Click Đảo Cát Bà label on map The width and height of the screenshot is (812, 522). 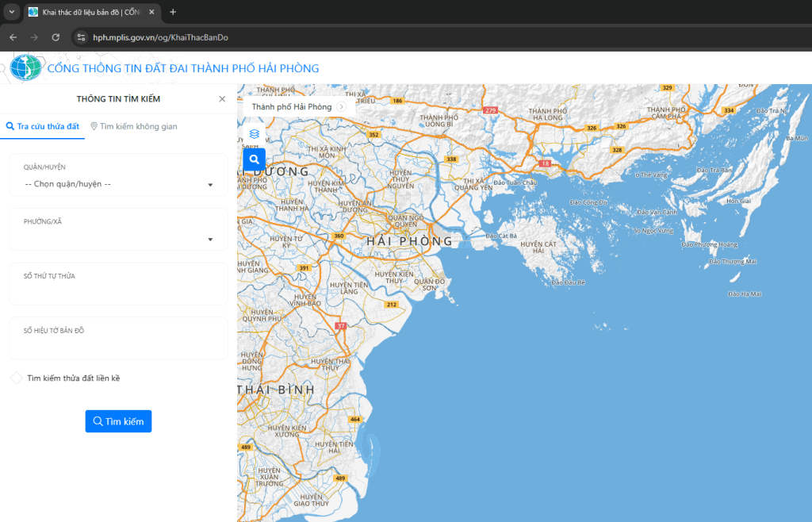501,236
